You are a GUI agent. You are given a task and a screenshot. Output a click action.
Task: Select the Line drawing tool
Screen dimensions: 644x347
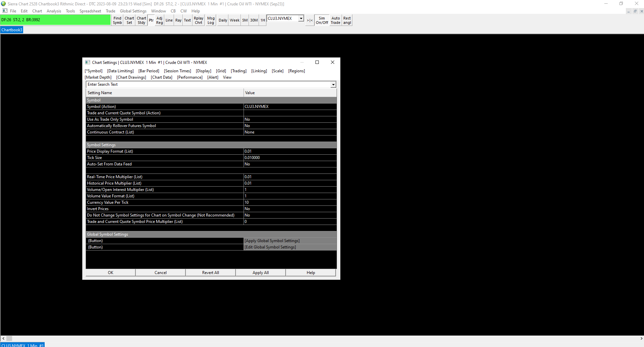tap(169, 20)
